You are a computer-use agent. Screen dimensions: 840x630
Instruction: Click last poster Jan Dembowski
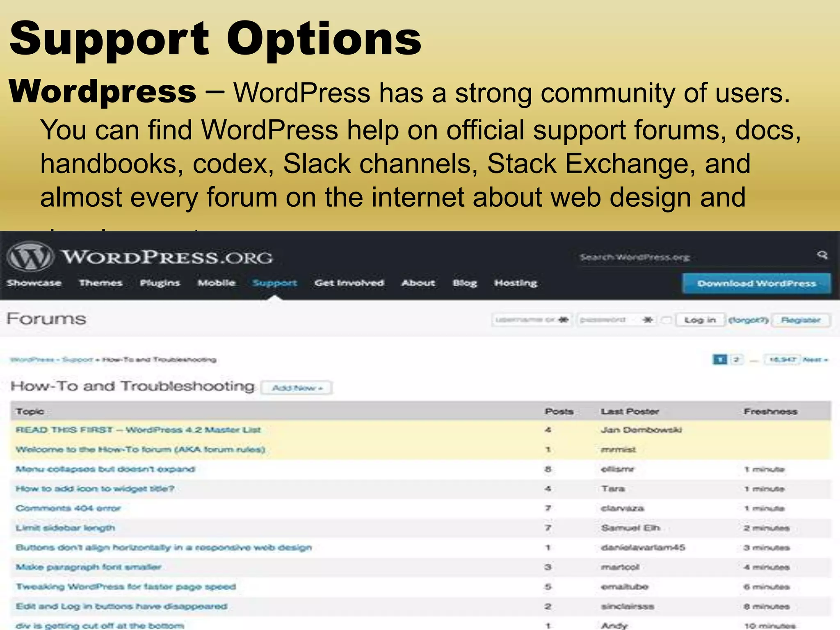tap(641, 430)
